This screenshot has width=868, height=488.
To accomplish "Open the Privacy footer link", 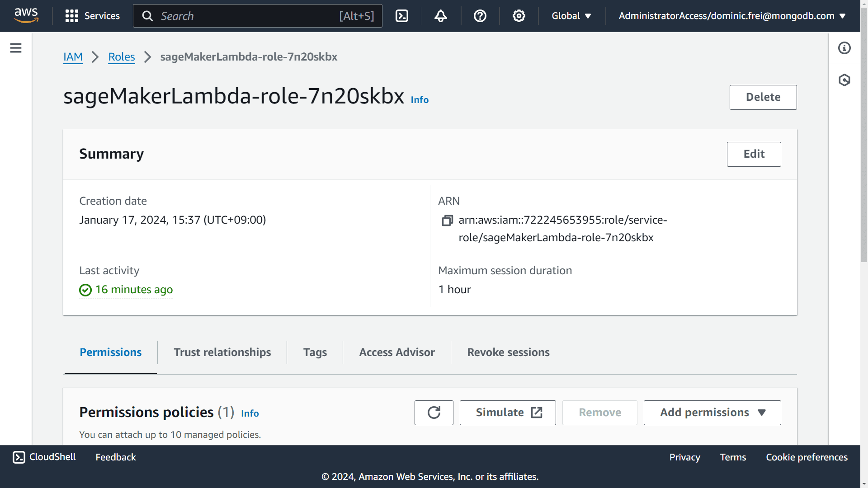I will pyautogui.click(x=685, y=457).
